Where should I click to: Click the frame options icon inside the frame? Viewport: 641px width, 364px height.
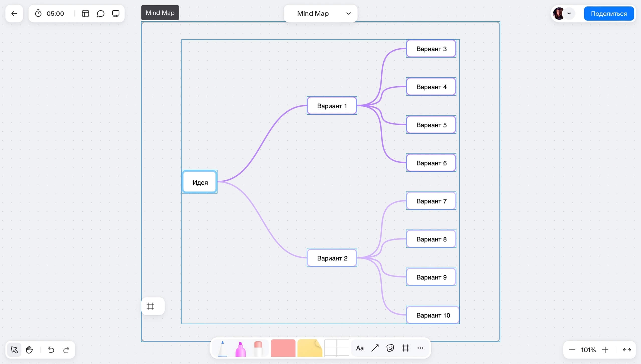tap(150, 306)
